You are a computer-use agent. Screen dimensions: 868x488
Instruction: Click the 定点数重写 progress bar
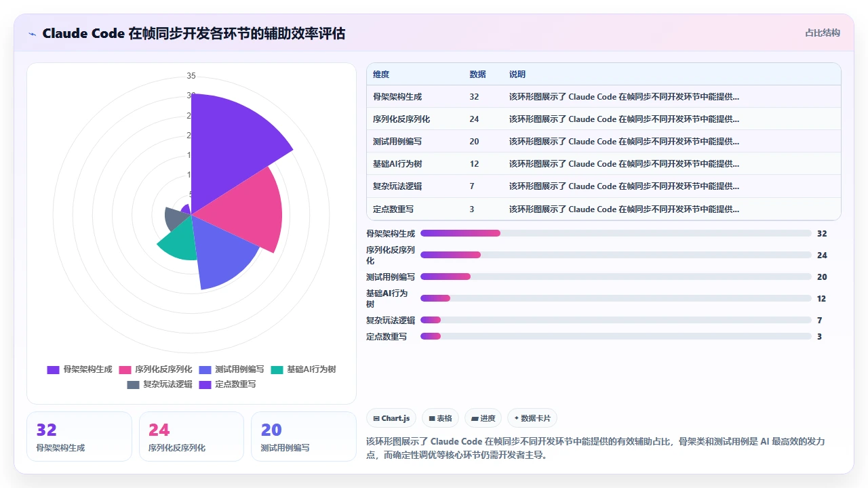[x=616, y=336]
